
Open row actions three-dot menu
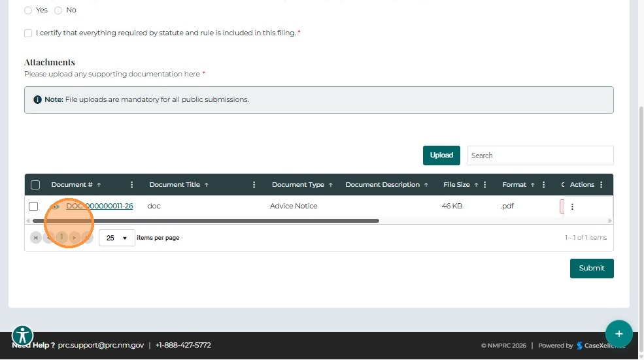coord(572,206)
